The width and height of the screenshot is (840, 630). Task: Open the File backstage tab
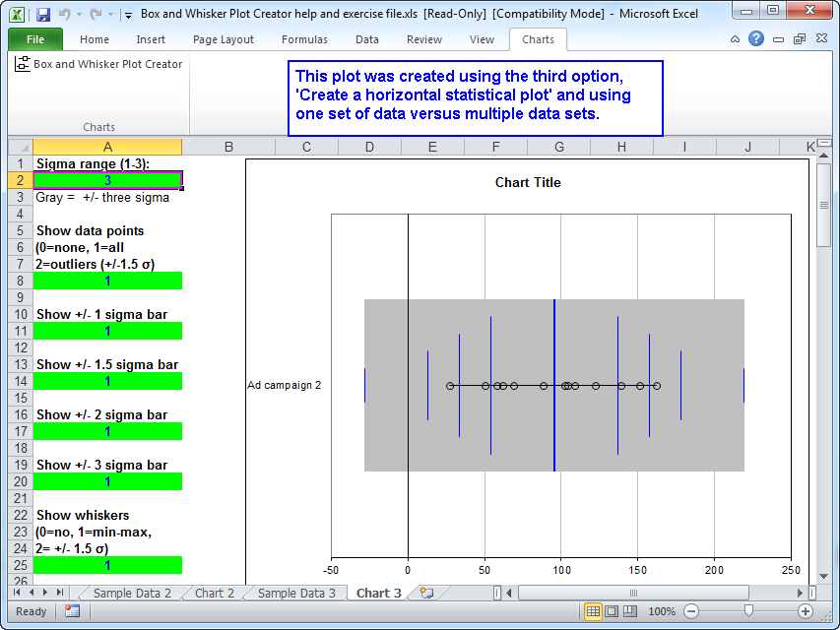[35, 39]
